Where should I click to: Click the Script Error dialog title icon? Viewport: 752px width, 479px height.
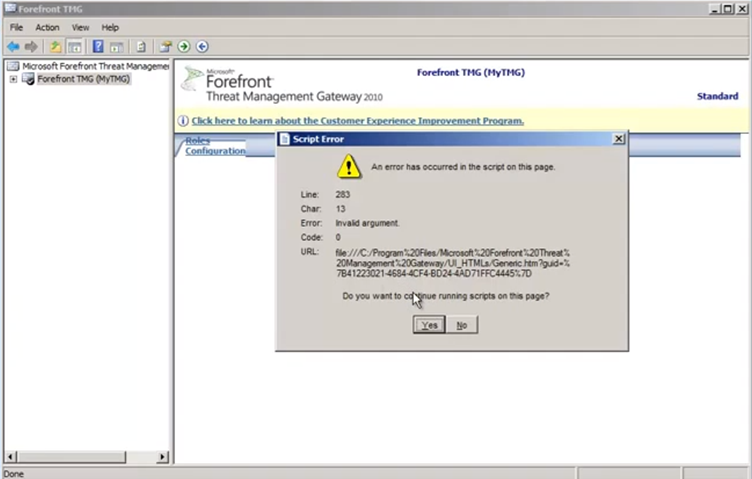click(x=284, y=139)
